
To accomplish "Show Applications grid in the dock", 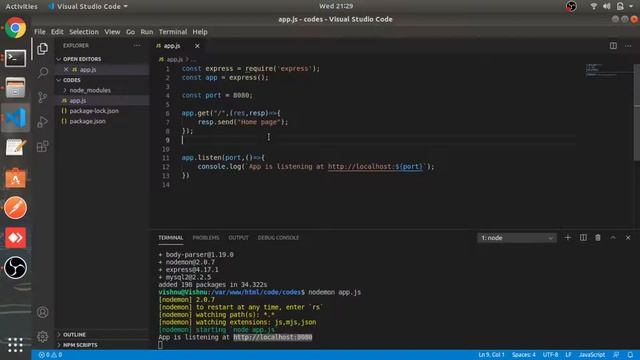I will (16, 345).
